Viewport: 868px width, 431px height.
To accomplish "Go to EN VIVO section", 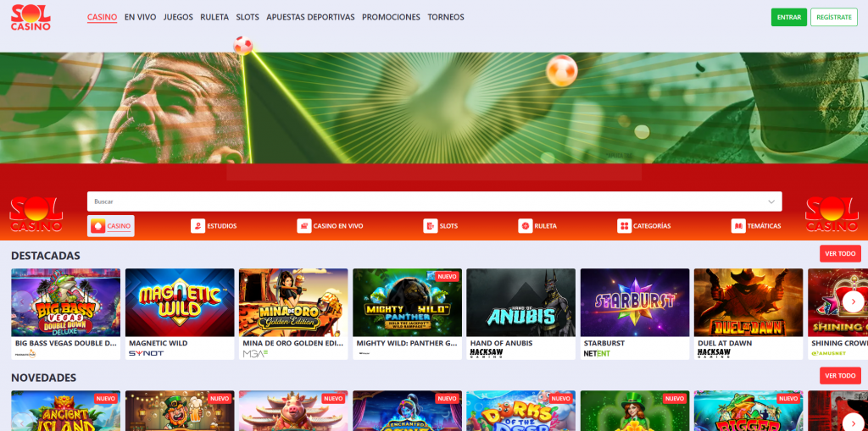I will tap(140, 17).
